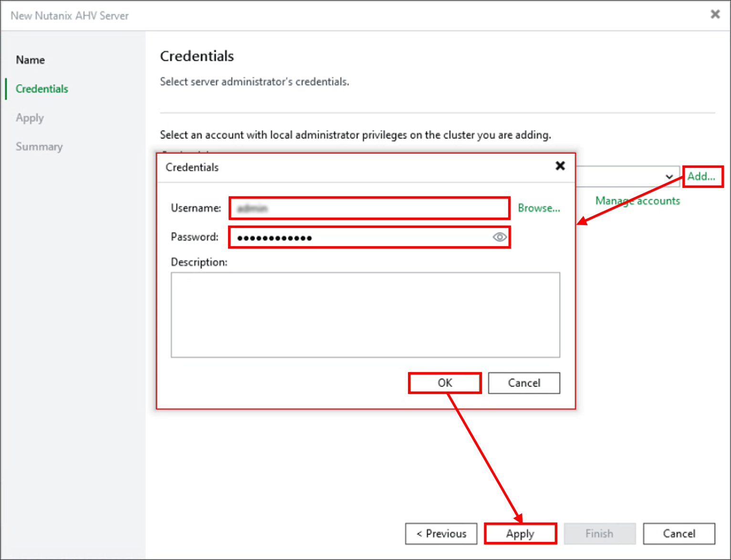Open Manage accounts

point(637,201)
